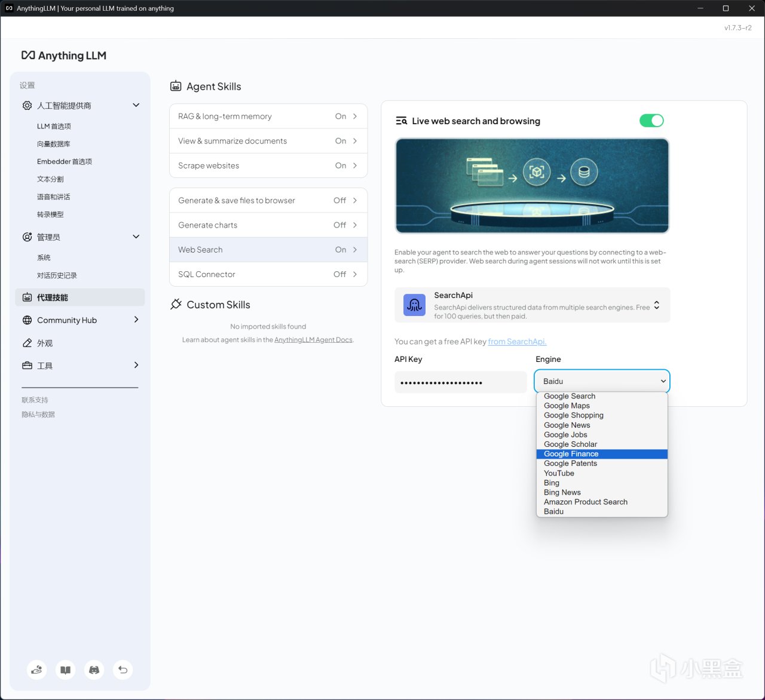Click the SearchApi octopus logo
The image size is (765, 700).
click(x=414, y=305)
